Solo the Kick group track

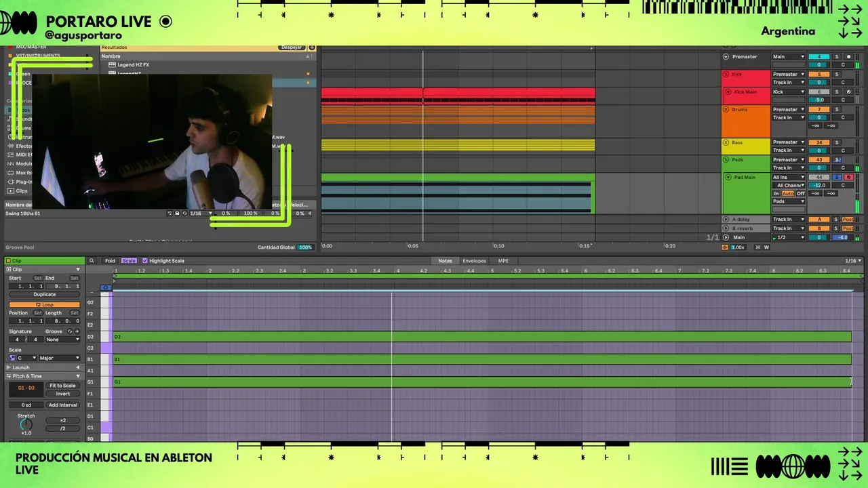836,75
